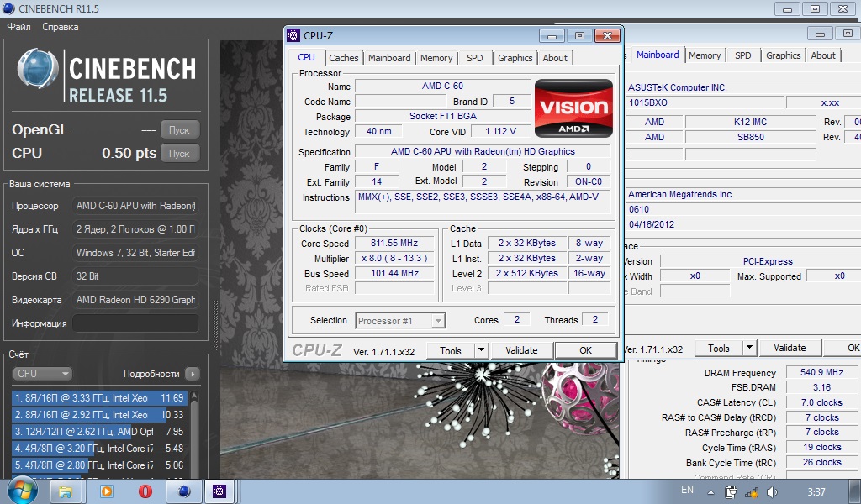
Task: Click the Core Speed value 811.55 MHz
Action: tap(394, 243)
